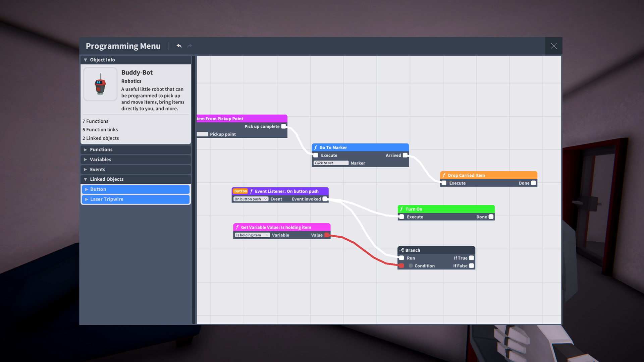The image size is (644, 362).
Task: Click the Buddy-Bot thumbnail image
Action: [x=100, y=84]
